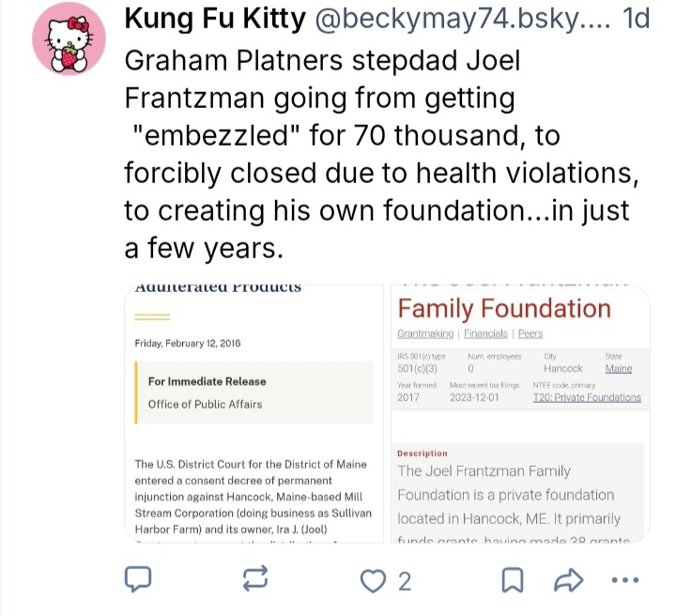Bookmark this post
Image resolution: width=676 pixels, height=616 pixels.
[513, 580]
